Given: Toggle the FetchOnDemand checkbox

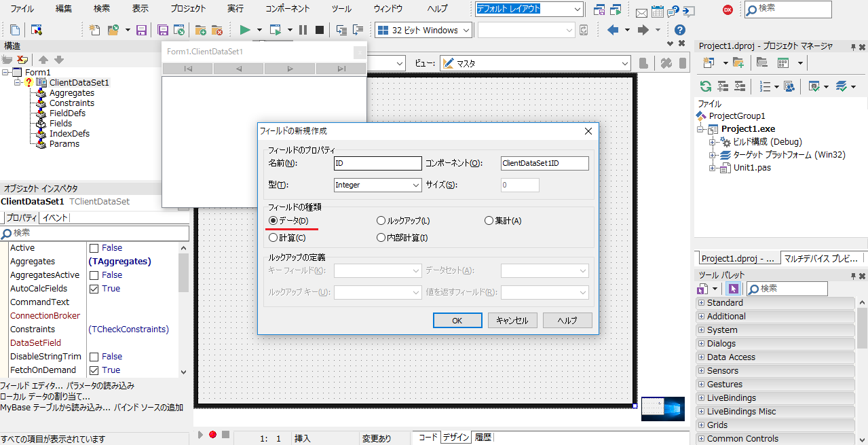Looking at the screenshot, I should [x=94, y=370].
